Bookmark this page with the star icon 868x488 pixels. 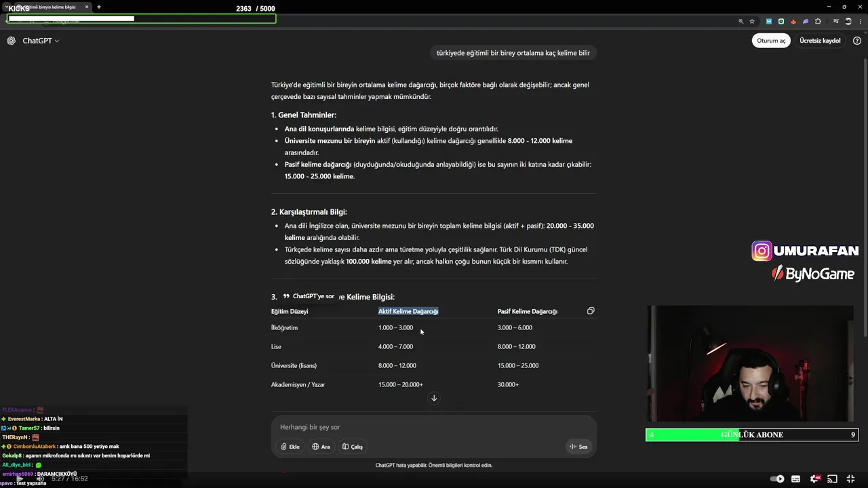click(x=752, y=21)
